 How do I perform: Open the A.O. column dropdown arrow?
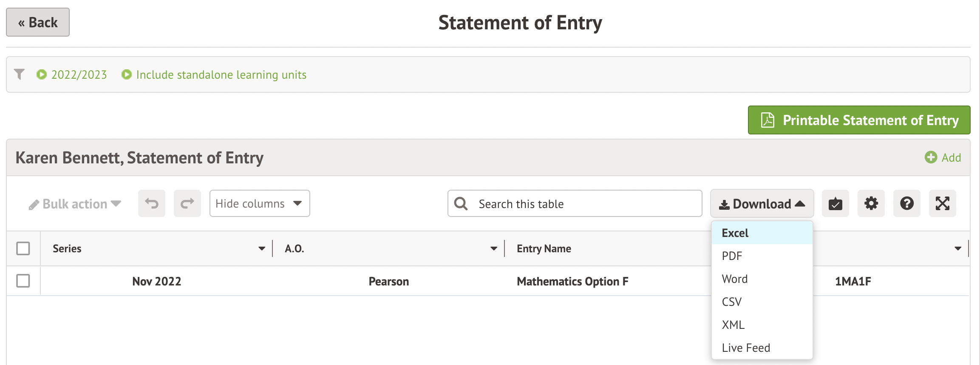pyautogui.click(x=493, y=248)
